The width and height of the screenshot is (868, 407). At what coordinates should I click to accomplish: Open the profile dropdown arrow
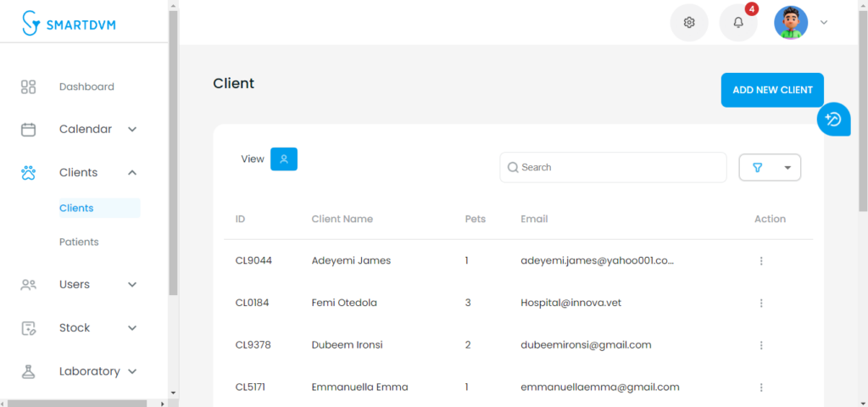pos(824,23)
